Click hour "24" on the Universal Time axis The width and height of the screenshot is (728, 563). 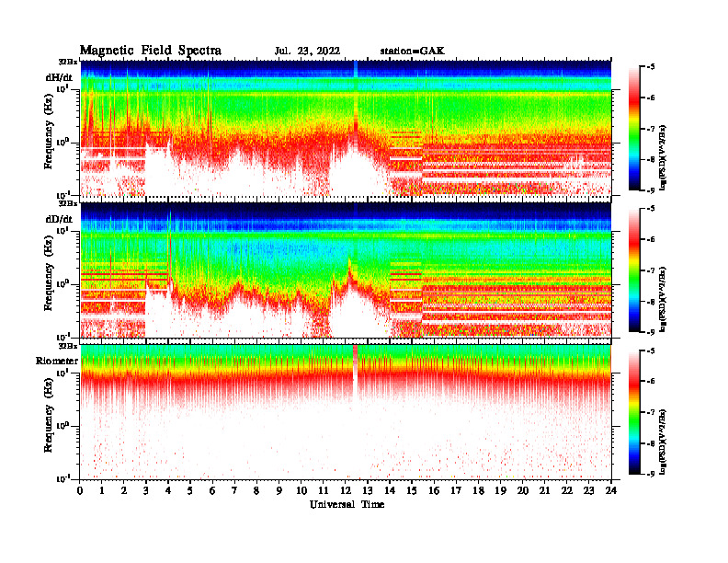(611, 491)
